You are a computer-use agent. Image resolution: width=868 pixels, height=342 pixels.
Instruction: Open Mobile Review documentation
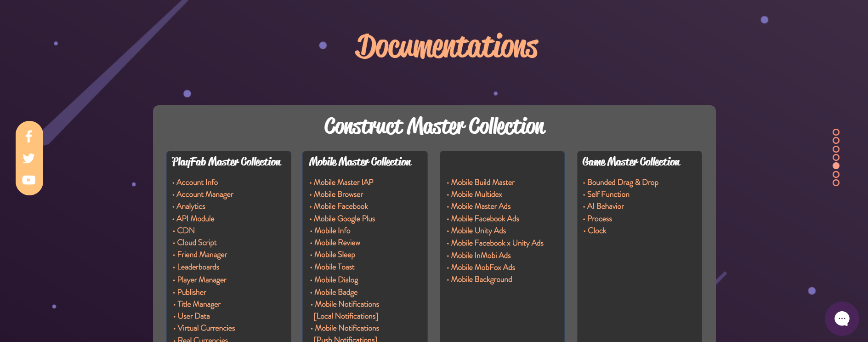pos(337,243)
